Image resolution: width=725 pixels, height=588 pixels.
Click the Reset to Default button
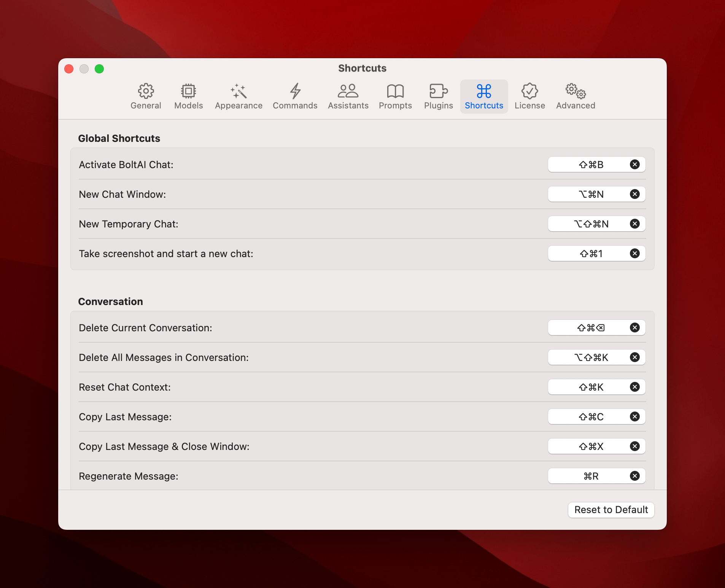tap(611, 510)
